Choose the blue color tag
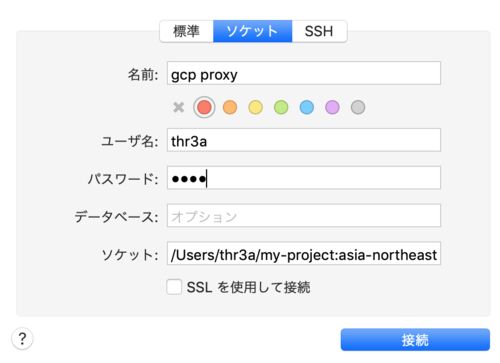This screenshot has height=363, width=500. (x=307, y=107)
